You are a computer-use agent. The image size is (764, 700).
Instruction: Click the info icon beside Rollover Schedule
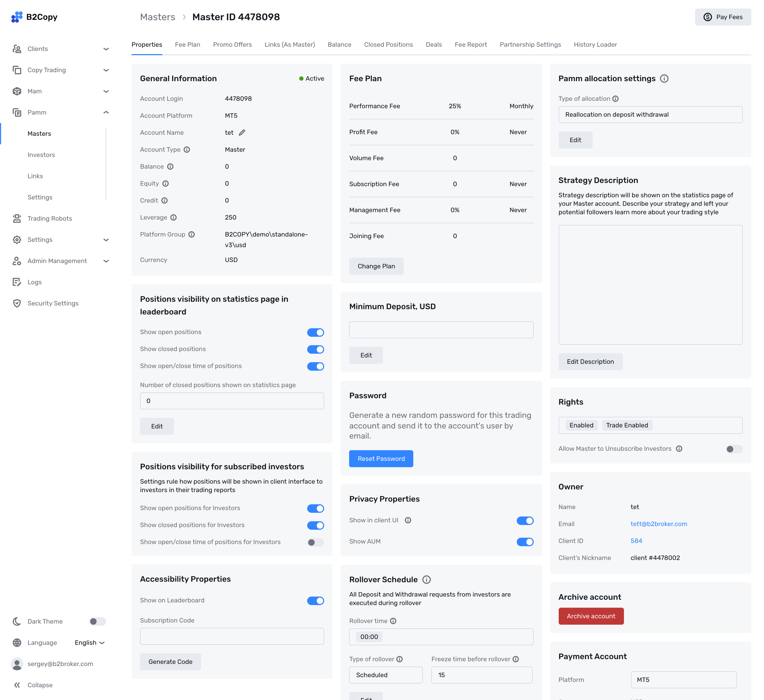click(x=427, y=580)
